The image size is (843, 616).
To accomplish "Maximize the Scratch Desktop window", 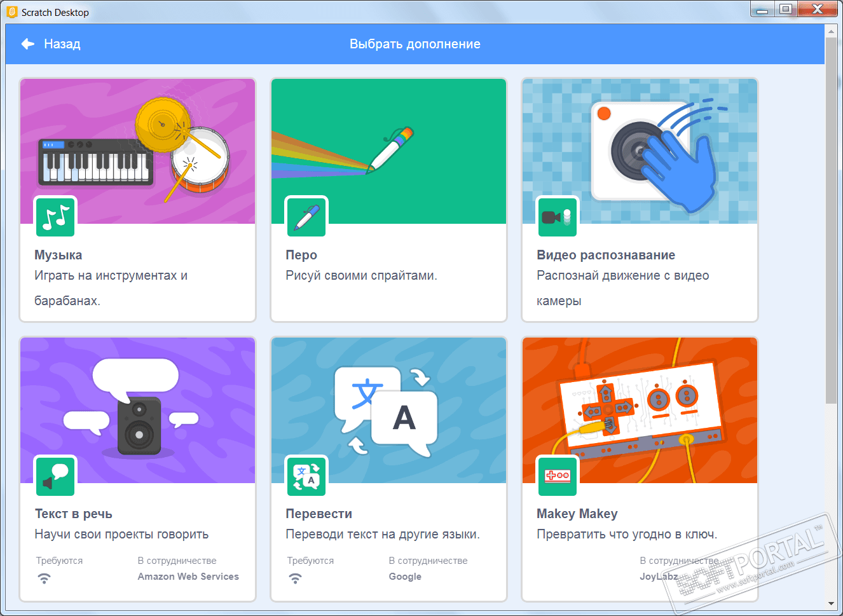I will [786, 10].
